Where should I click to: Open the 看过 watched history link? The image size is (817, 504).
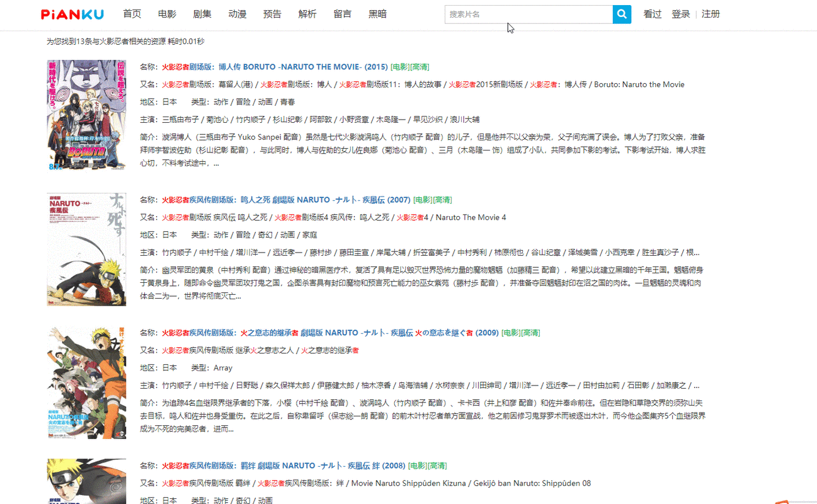point(653,14)
